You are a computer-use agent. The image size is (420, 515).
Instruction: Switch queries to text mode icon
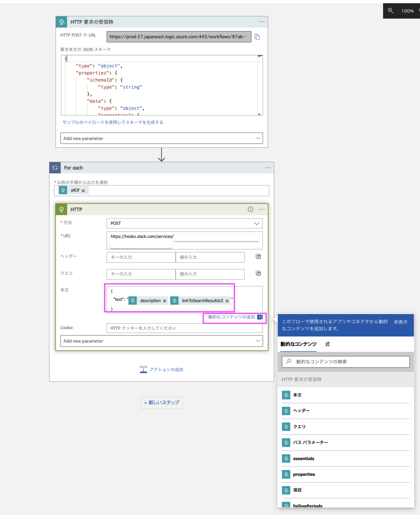pyautogui.click(x=258, y=273)
